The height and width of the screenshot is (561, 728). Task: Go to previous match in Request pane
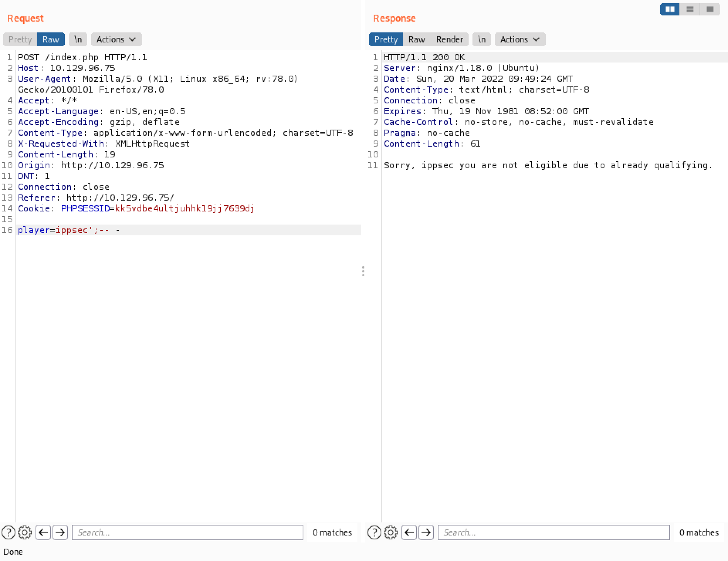click(x=43, y=532)
